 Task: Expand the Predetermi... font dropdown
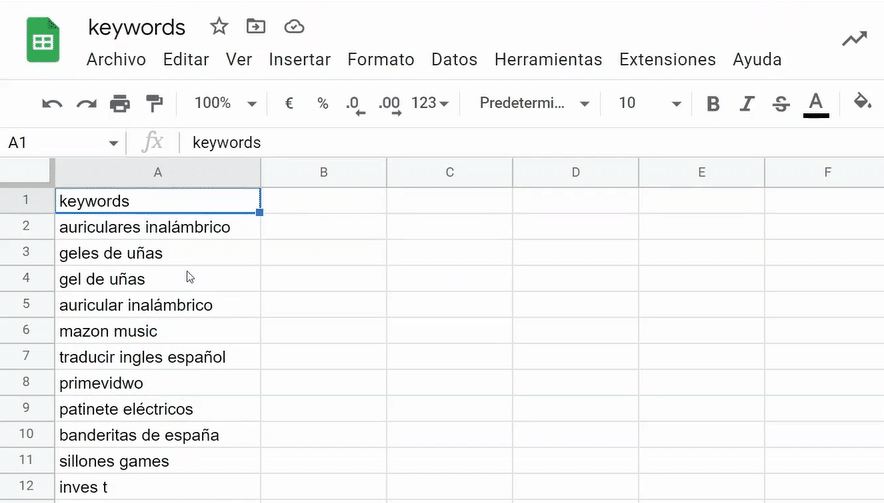tap(534, 103)
